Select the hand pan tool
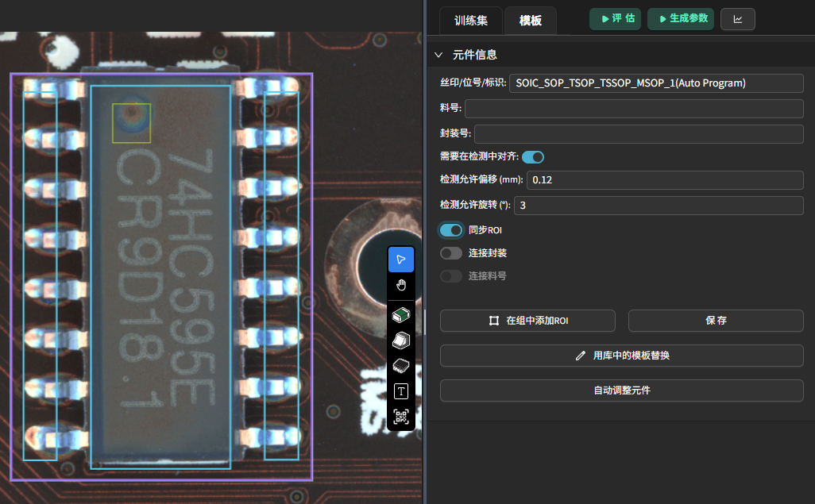This screenshot has width=815, height=504. (x=401, y=286)
